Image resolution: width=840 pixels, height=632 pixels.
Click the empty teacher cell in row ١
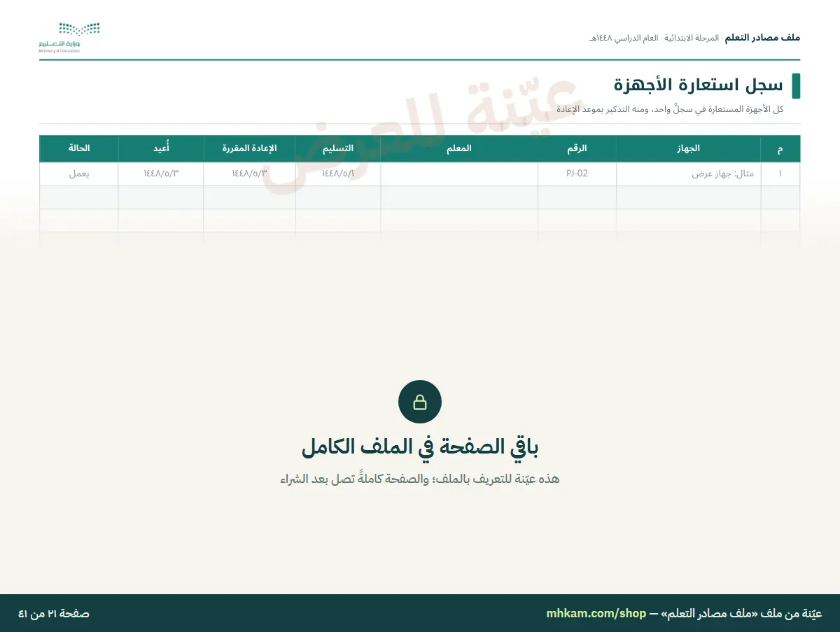pyautogui.click(x=459, y=174)
